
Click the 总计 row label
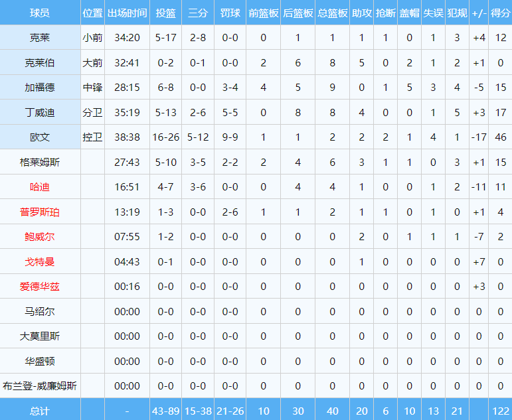40,411
